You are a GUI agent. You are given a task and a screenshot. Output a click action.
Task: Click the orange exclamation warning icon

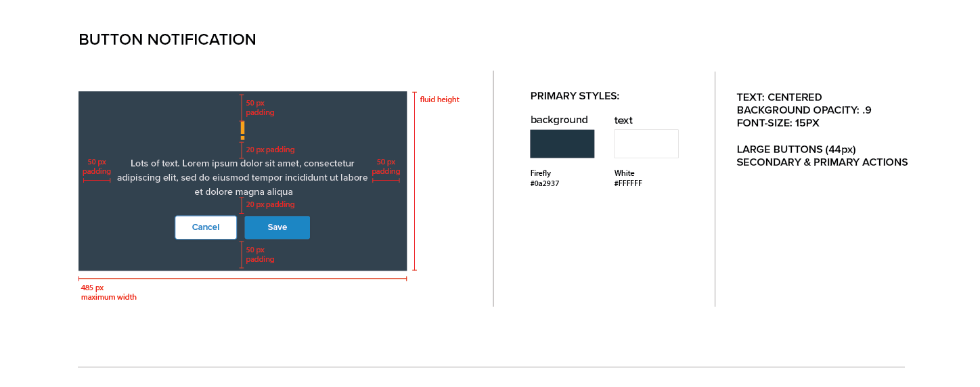[242, 130]
